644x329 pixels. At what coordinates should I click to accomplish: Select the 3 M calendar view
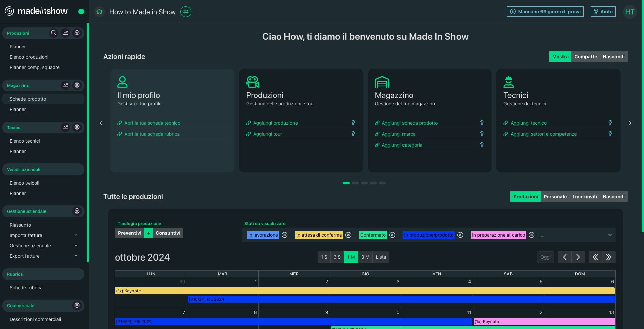tap(365, 257)
